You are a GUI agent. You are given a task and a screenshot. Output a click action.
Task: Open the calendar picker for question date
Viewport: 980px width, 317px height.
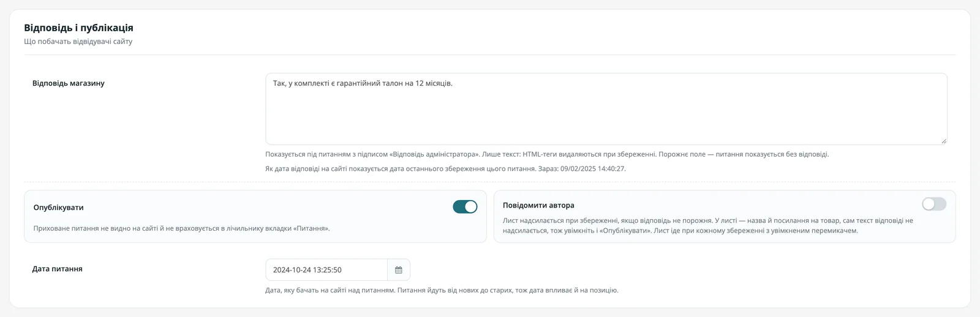[x=399, y=270]
